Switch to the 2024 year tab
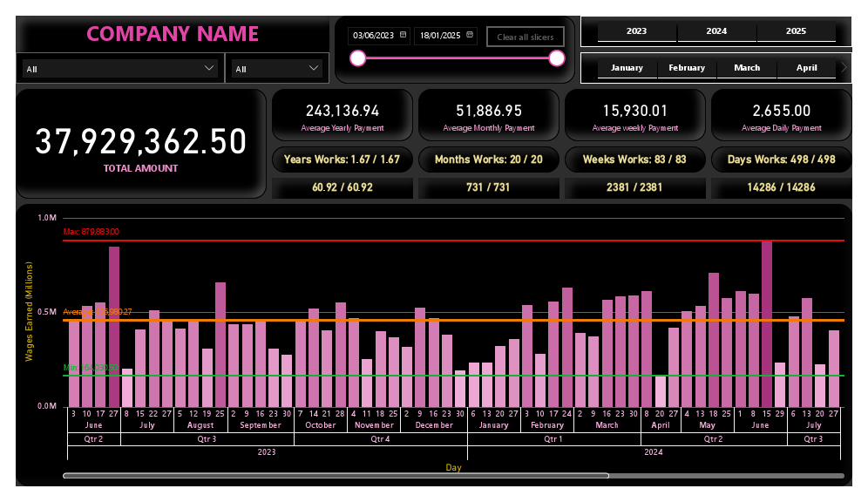 pos(715,31)
